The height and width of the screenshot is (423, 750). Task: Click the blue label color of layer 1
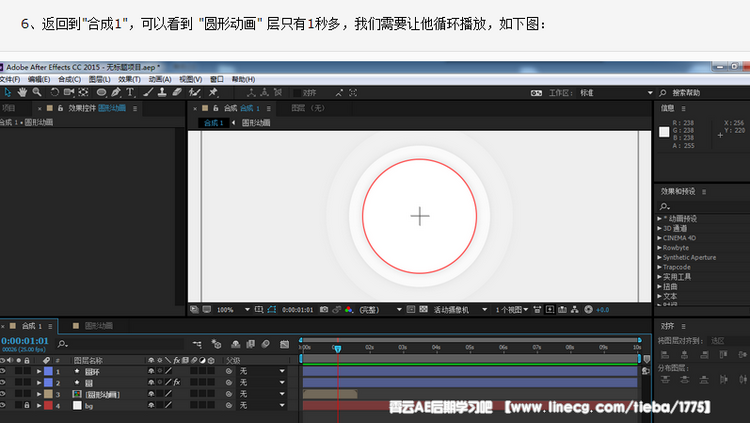click(48, 371)
